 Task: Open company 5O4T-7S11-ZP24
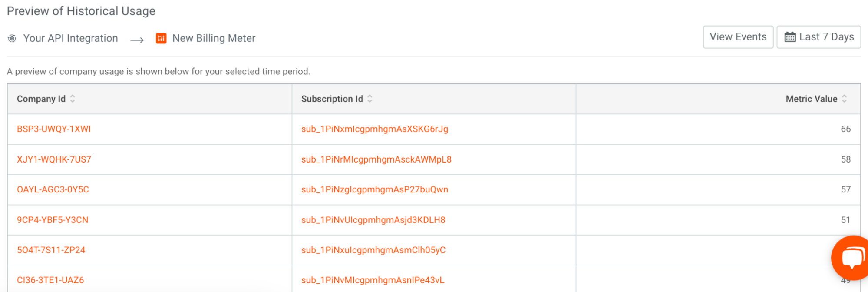pyautogui.click(x=51, y=250)
